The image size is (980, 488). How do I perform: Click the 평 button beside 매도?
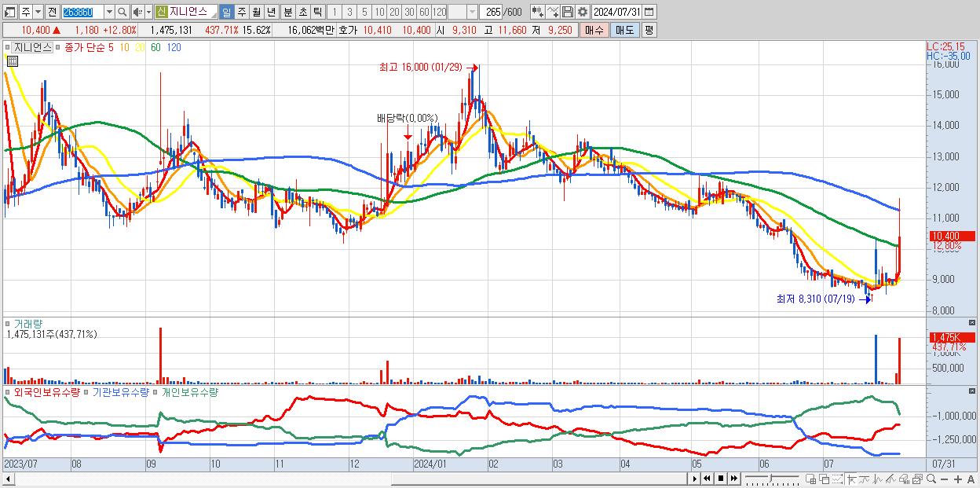(649, 30)
